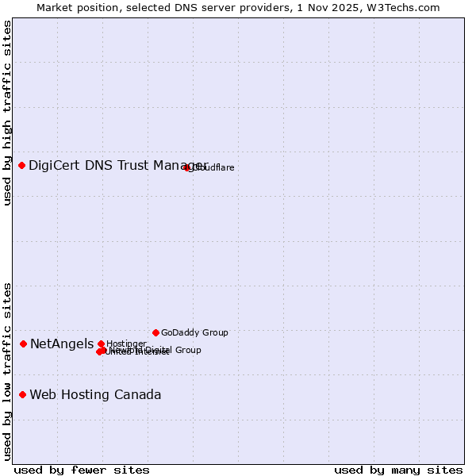The height and width of the screenshot is (476, 476).
Task: Click the DigiCert DNS Trust Manager red marker
Action: (x=22, y=165)
